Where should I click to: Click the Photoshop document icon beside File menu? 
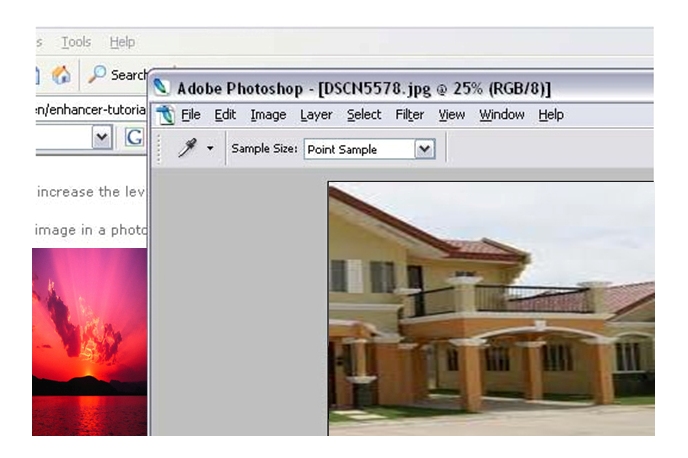point(165,115)
